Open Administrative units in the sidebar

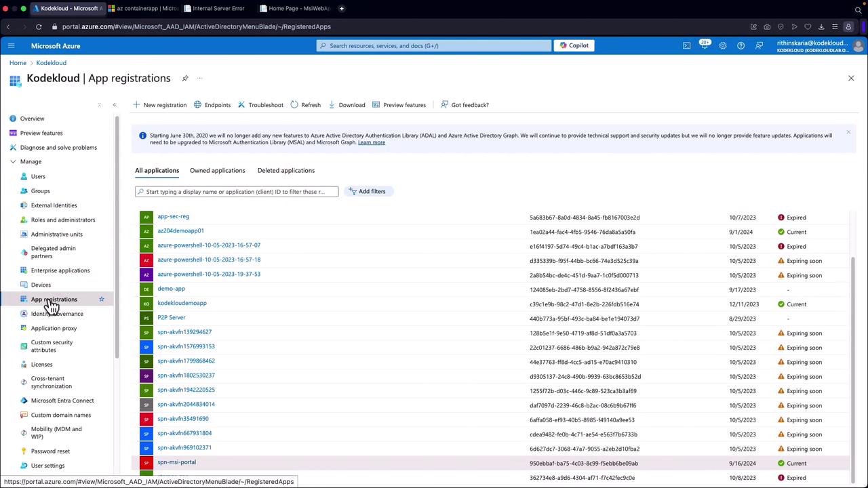click(57, 235)
